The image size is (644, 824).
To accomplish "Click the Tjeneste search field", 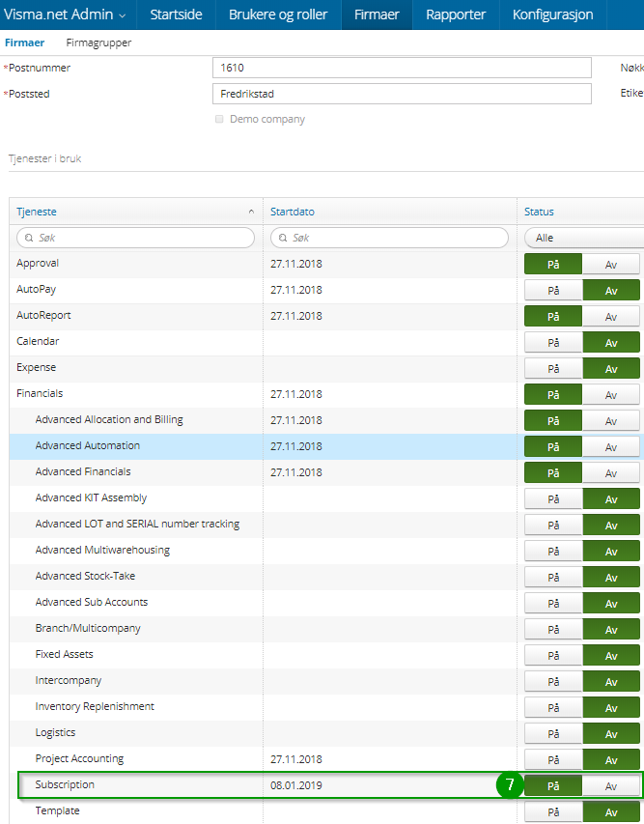I will (x=135, y=238).
